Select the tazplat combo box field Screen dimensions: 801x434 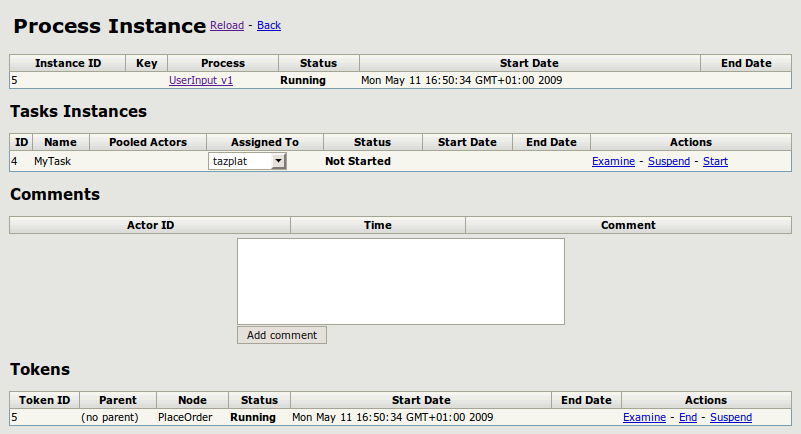(247, 161)
